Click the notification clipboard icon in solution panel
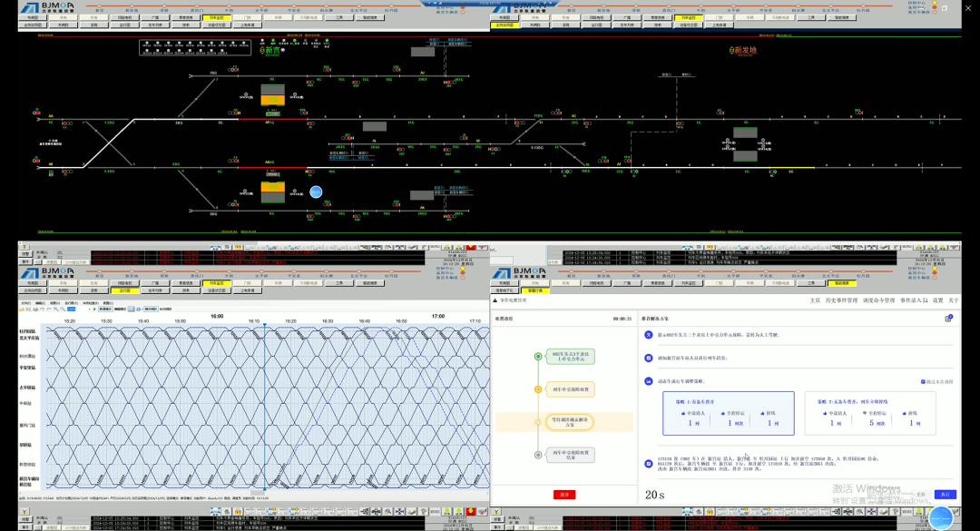Image resolution: width=980 pixels, height=531 pixels. click(948, 319)
